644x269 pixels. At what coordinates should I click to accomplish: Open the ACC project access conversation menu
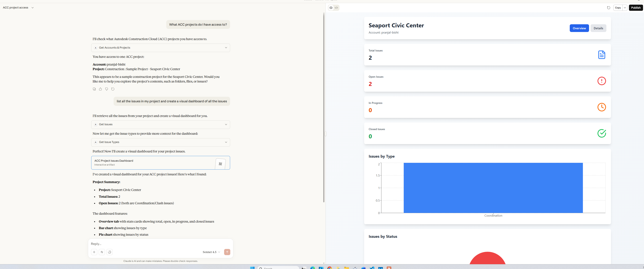pyautogui.click(x=32, y=8)
